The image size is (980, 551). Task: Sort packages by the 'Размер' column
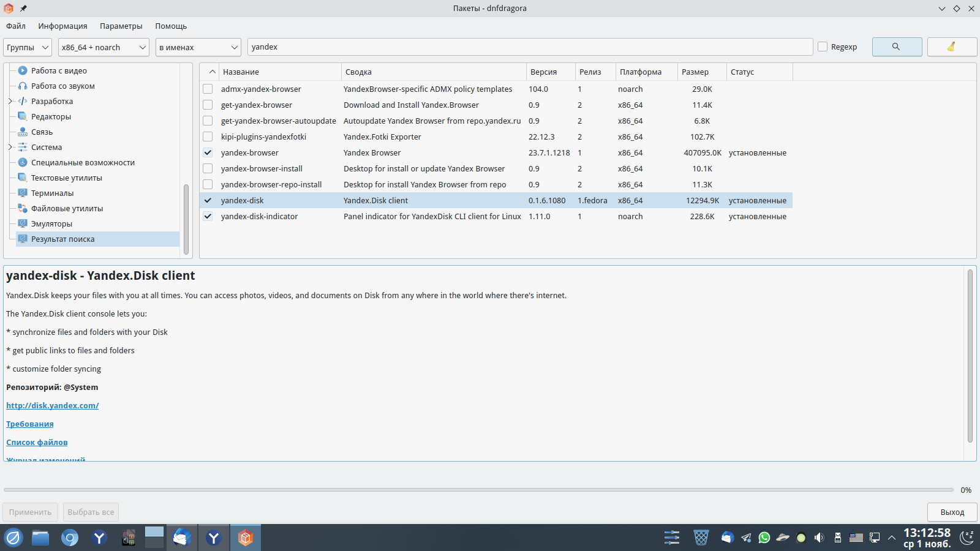(x=702, y=72)
